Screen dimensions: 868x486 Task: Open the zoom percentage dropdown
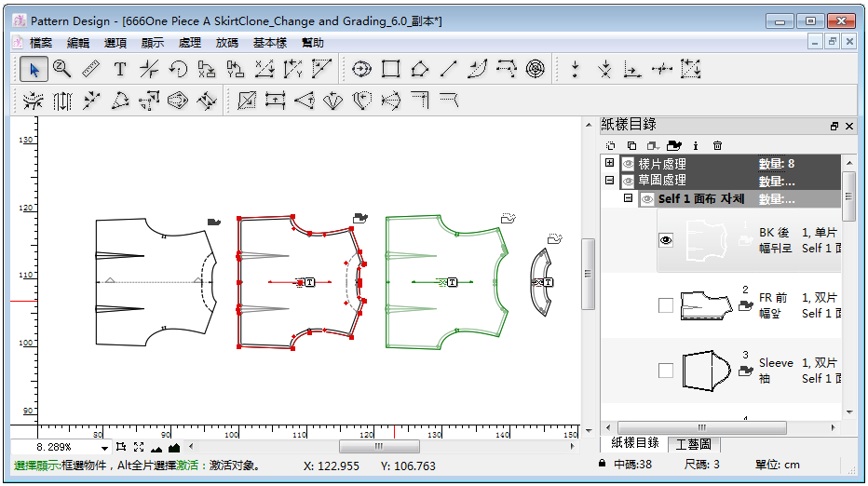coord(104,448)
